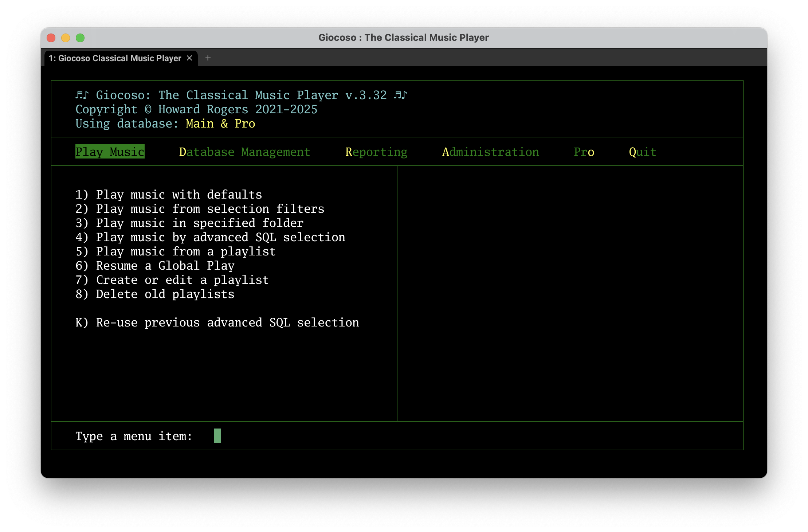Select 'Play music from a playlist'
Screen dimensions: 808x532
[175, 251]
